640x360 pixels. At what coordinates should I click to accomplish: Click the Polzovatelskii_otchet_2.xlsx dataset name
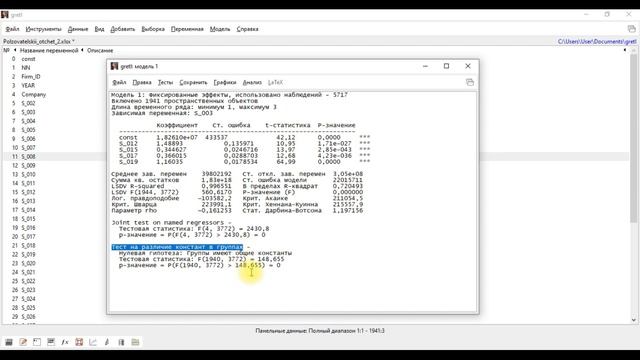(38, 42)
